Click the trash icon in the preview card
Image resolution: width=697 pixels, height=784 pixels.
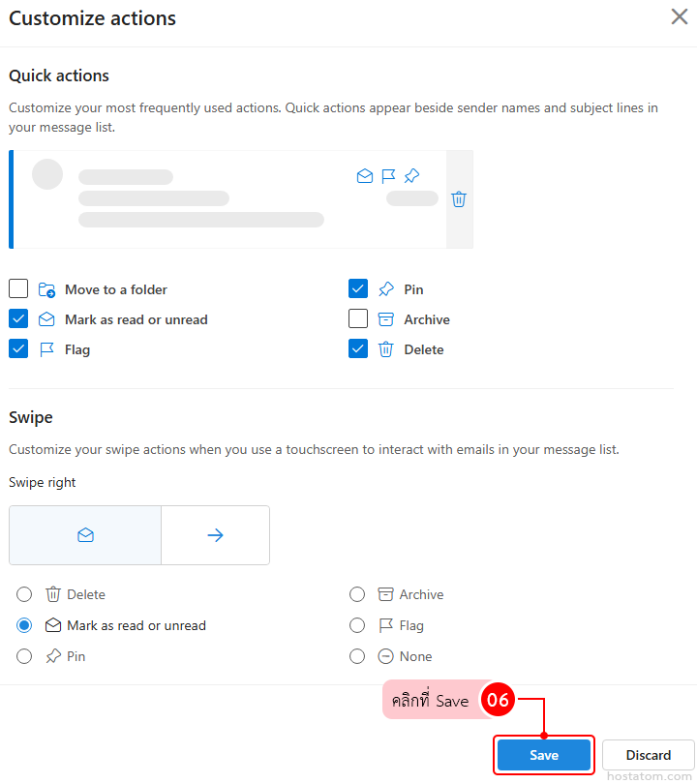[x=459, y=198]
